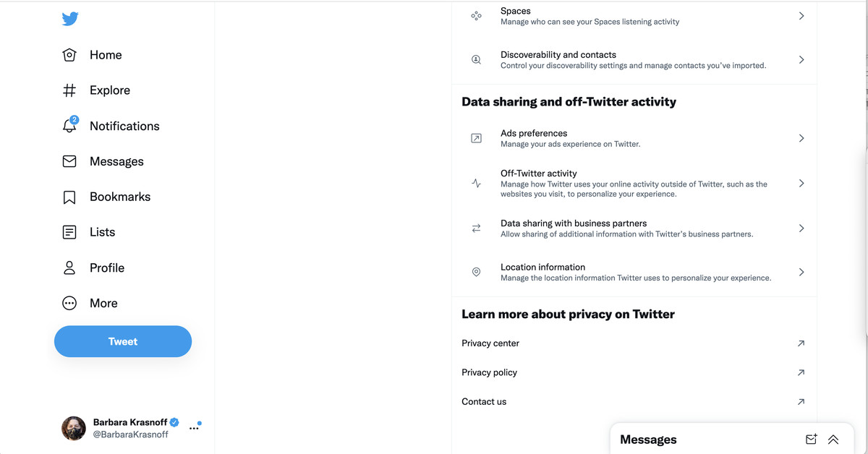Open the Notifications bell icon

(69, 126)
